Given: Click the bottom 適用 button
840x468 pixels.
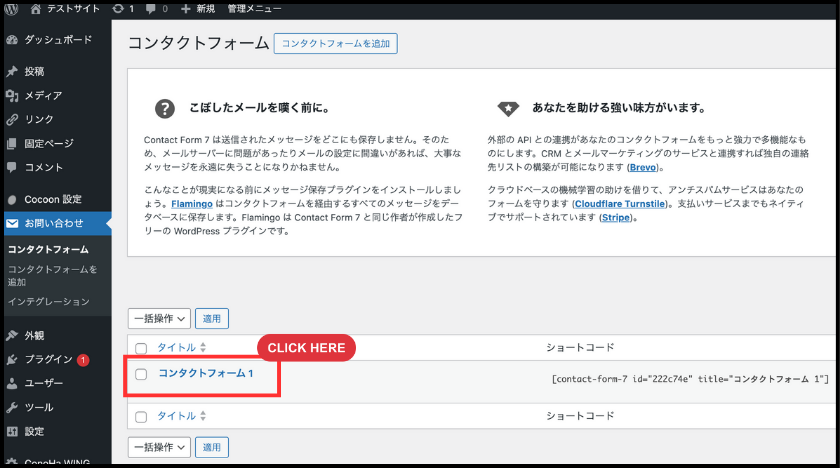Looking at the screenshot, I should click(212, 447).
